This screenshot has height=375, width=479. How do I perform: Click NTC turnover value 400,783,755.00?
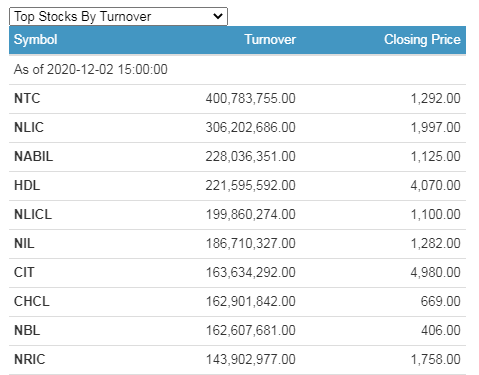(250, 99)
